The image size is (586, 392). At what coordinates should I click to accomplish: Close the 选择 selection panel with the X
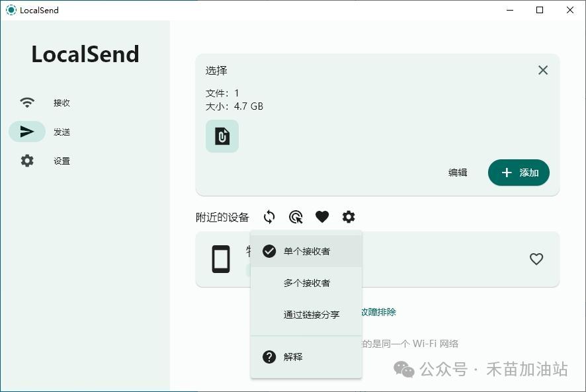(x=543, y=70)
